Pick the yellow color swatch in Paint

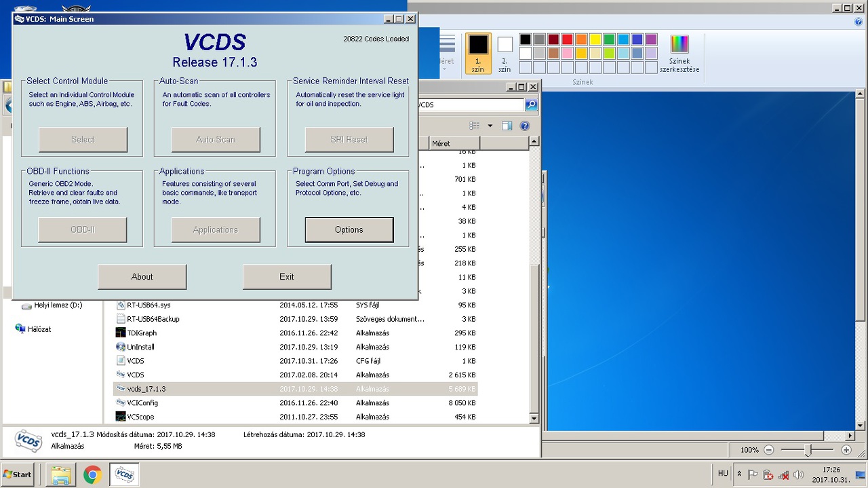click(595, 39)
